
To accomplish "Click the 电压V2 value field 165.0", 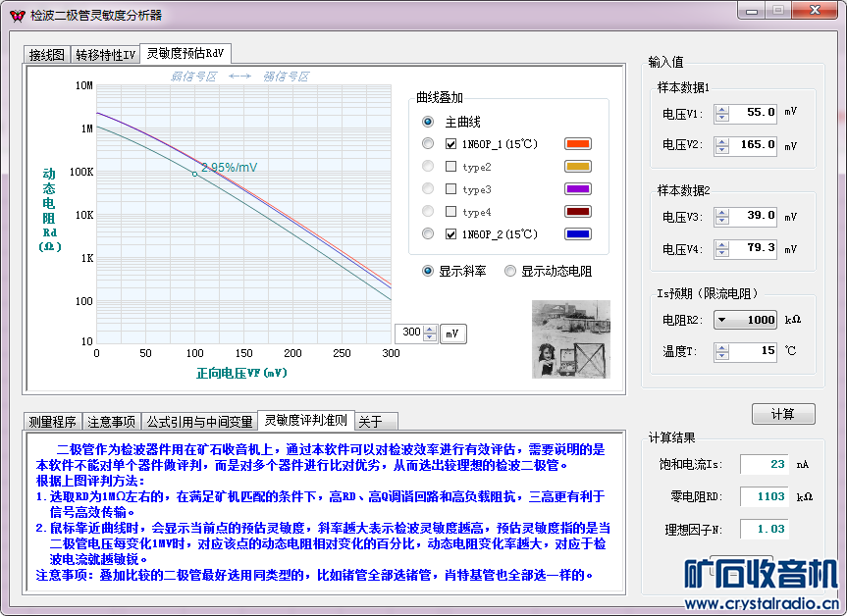I will 753,145.
